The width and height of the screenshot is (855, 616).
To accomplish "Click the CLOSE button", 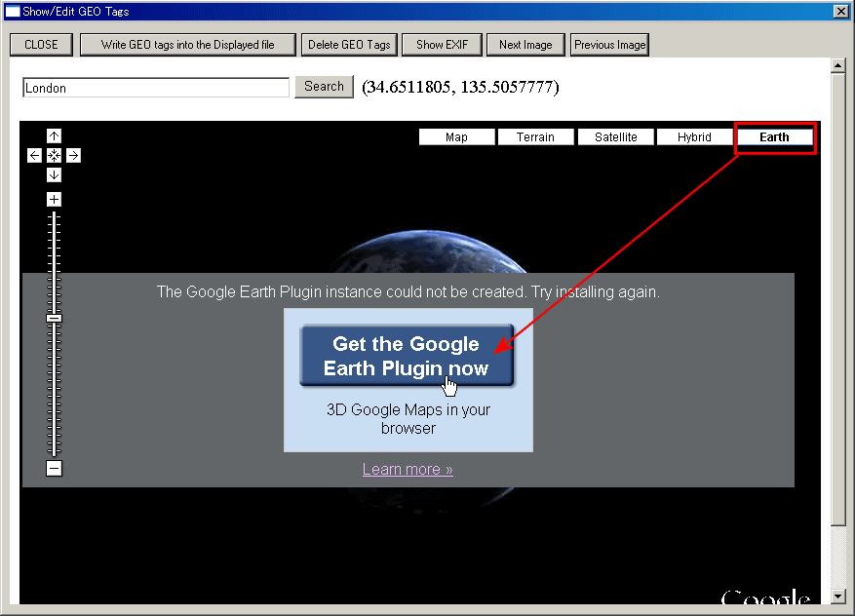I will pyautogui.click(x=41, y=45).
